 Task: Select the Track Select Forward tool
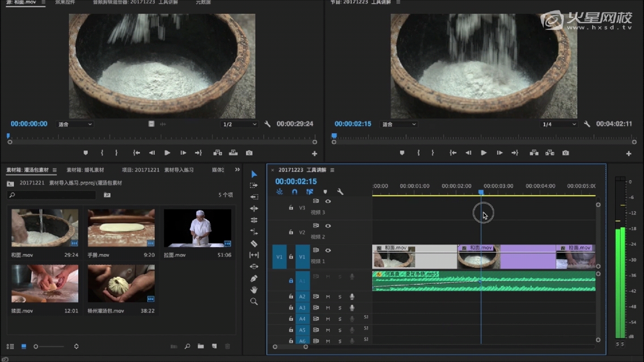coord(254,185)
